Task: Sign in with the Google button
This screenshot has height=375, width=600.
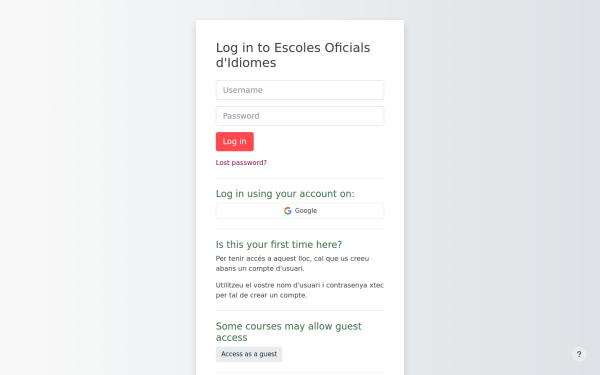Action: pos(300,211)
